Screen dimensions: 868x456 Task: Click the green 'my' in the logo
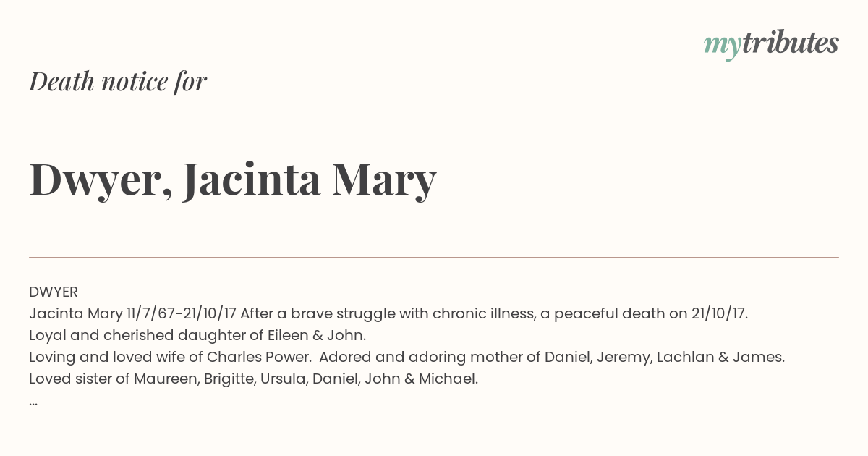(722, 47)
